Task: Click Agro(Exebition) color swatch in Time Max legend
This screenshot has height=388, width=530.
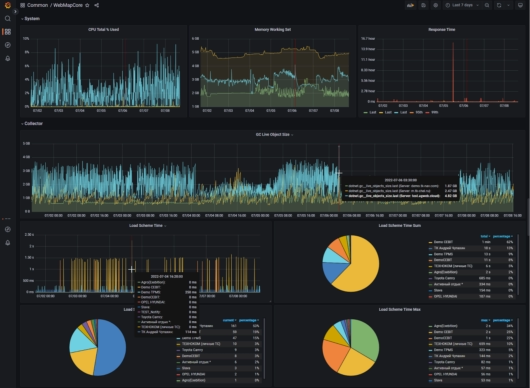Action: 430,326
